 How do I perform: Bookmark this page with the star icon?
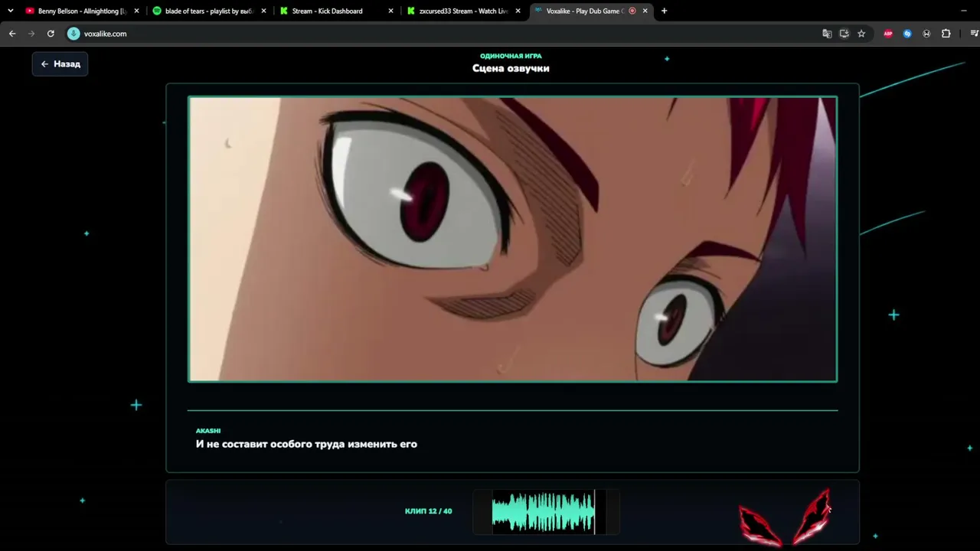click(861, 34)
